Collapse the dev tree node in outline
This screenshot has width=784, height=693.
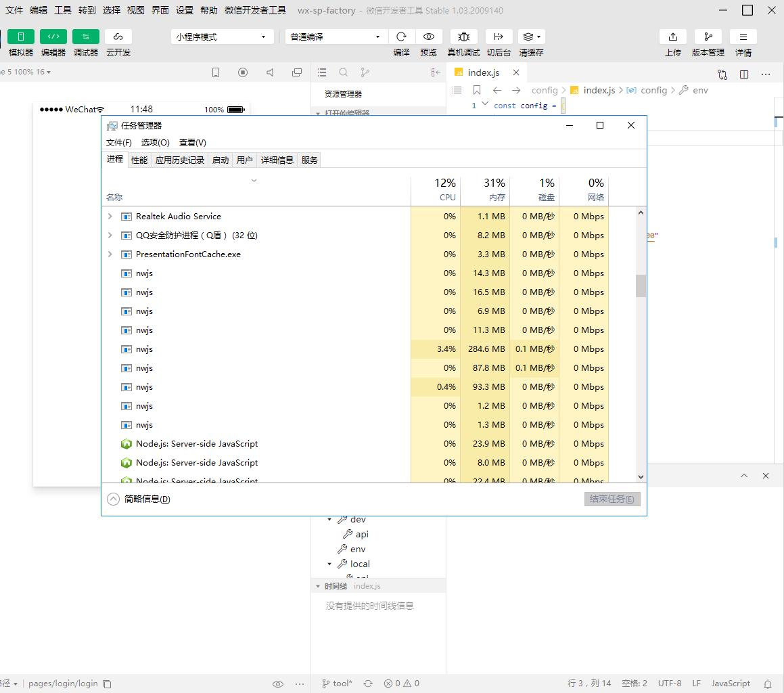[x=329, y=519]
